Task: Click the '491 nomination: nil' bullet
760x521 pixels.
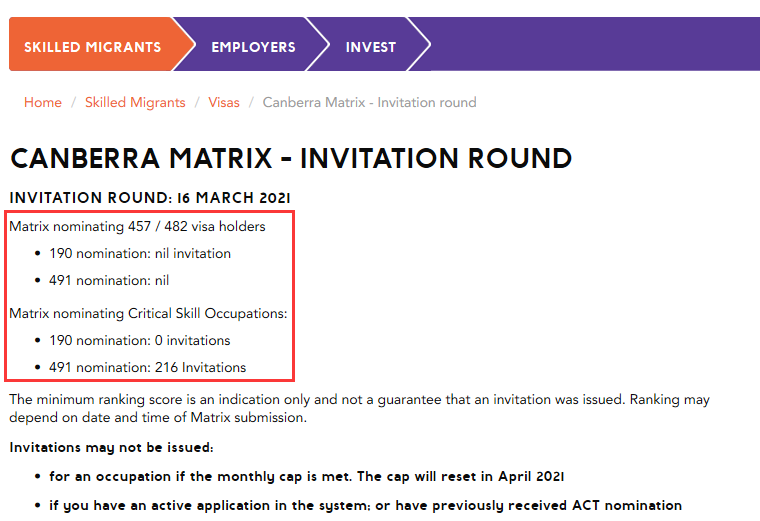Action: (x=109, y=280)
